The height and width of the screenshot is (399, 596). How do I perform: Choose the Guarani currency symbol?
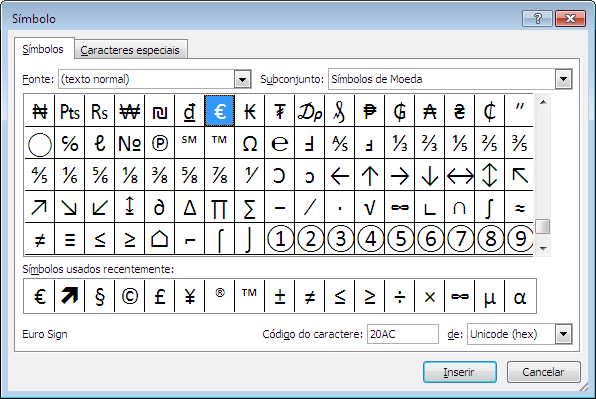click(x=400, y=111)
